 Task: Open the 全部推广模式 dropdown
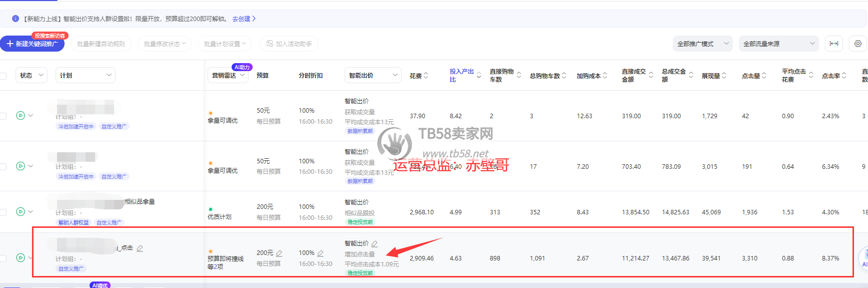702,44
